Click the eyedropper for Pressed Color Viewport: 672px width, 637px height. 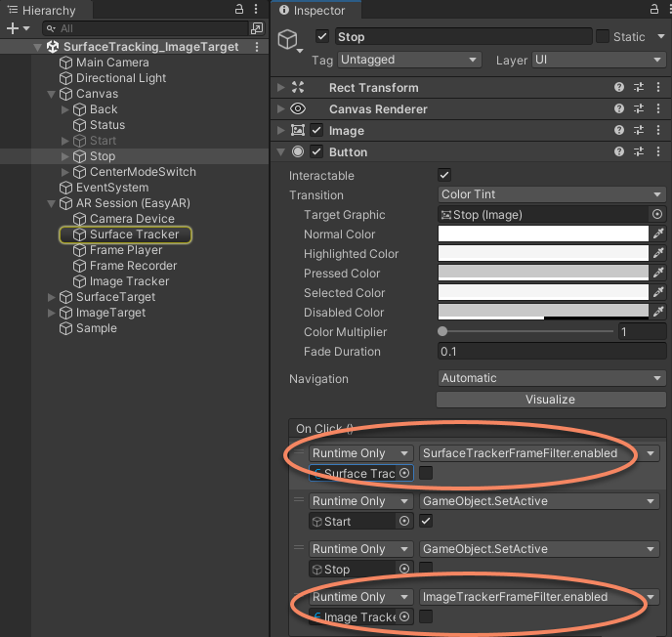click(x=658, y=274)
